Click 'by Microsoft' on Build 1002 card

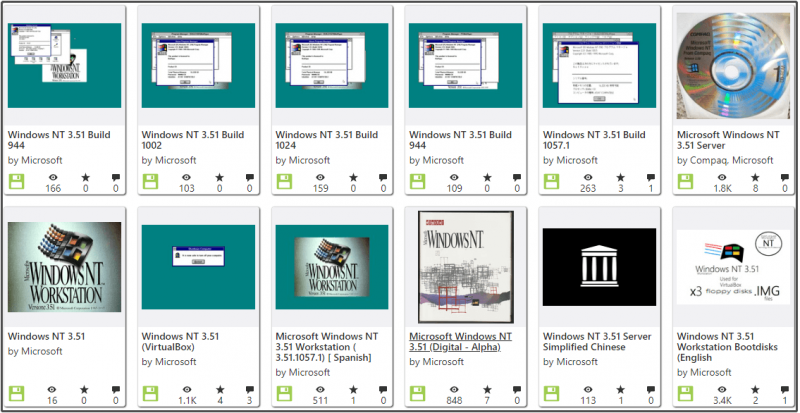169,160
